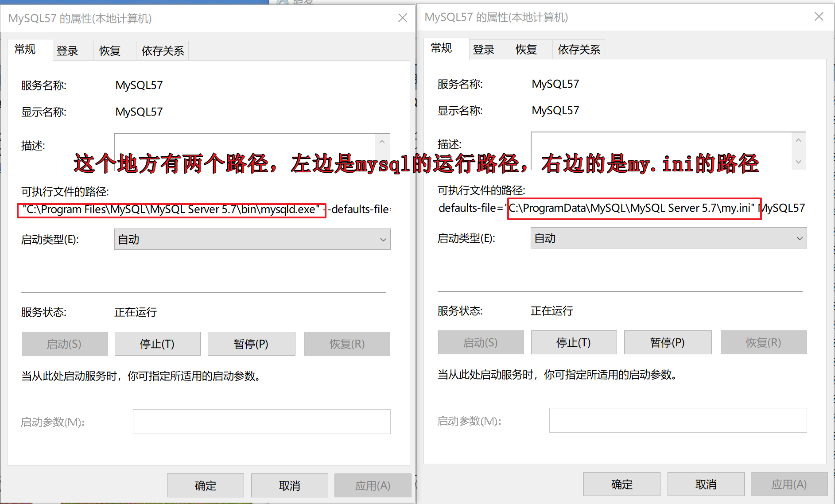Click 显示名称 value MySQL57 in left dialog
The width and height of the screenshot is (835, 504).
[x=139, y=112]
